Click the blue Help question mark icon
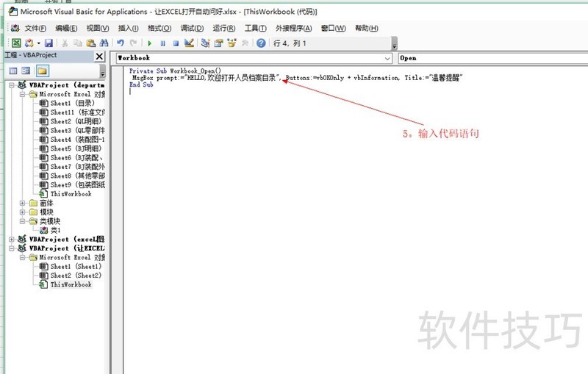588x374 pixels. coord(261,43)
